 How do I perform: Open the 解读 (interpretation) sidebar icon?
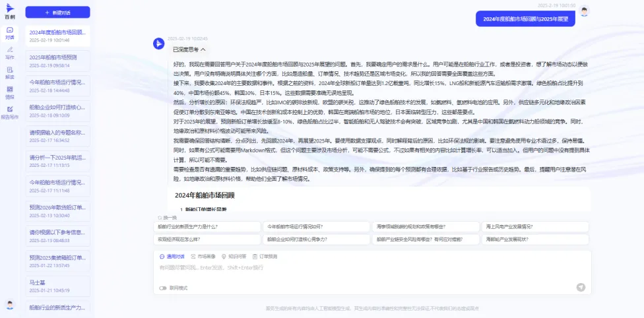9,74
